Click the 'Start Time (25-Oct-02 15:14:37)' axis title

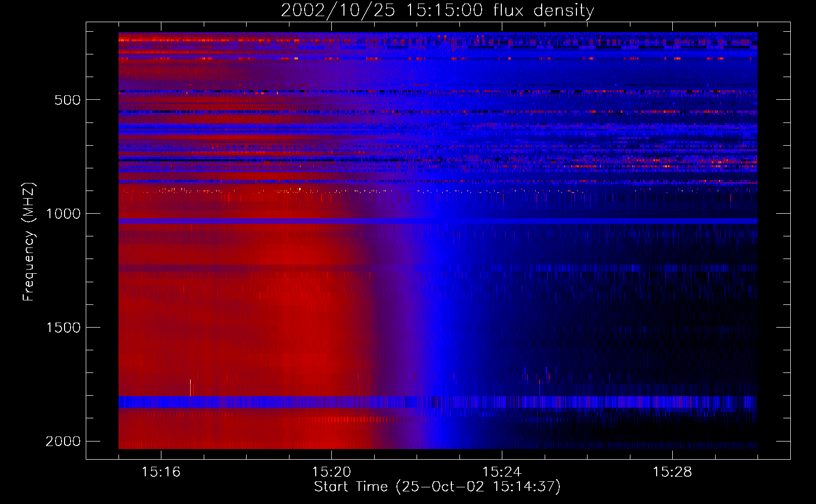point(437,487)
